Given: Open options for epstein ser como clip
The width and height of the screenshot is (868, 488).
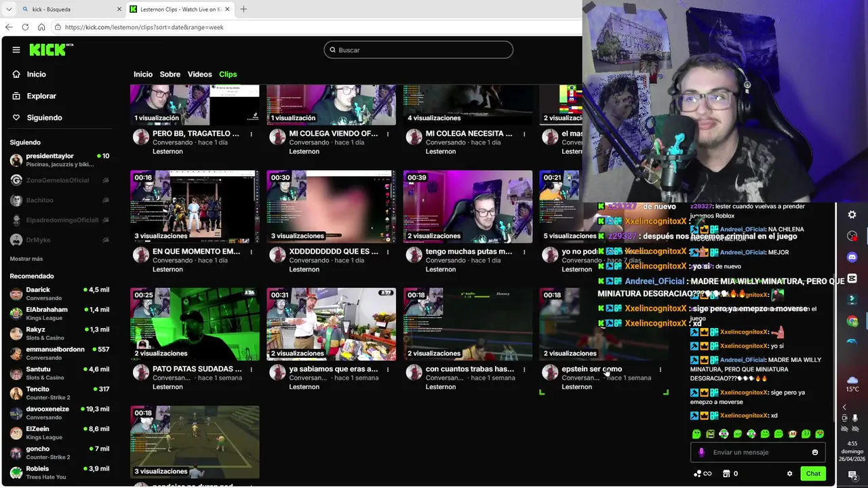Looking at the screenshot, I should [660, 369].
